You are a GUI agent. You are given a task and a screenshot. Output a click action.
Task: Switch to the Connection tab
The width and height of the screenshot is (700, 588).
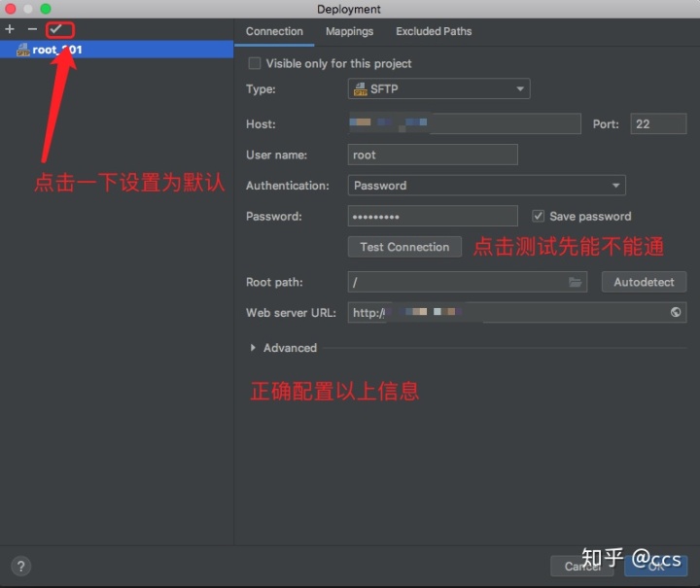click(x=274, y=32)
